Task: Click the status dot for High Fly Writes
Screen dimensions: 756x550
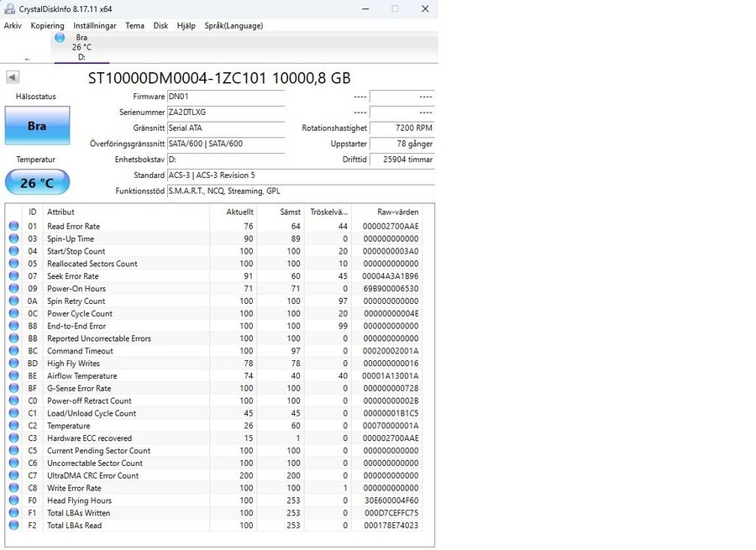Action: [x=13, y=364]
